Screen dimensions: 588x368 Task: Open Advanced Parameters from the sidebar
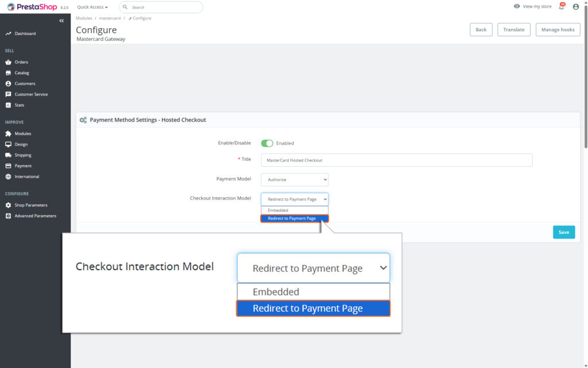coord(33,216)
